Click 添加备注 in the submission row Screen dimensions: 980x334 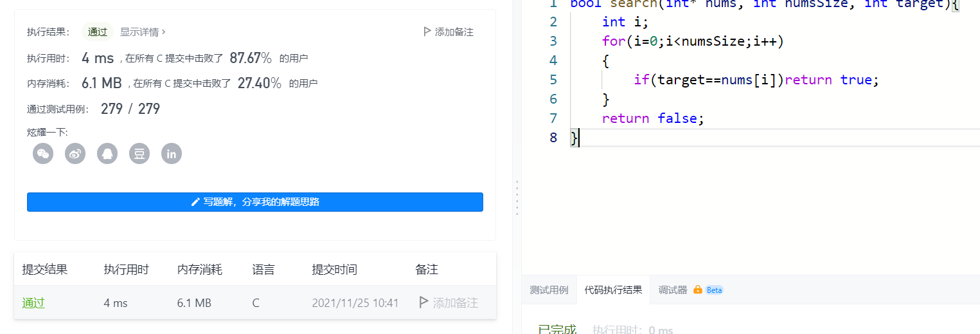coord(449,302)
